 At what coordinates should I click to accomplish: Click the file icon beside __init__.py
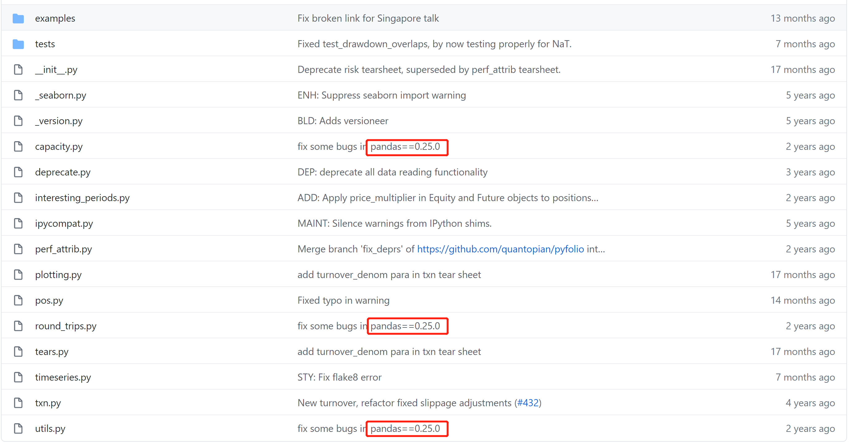[18, 70]
